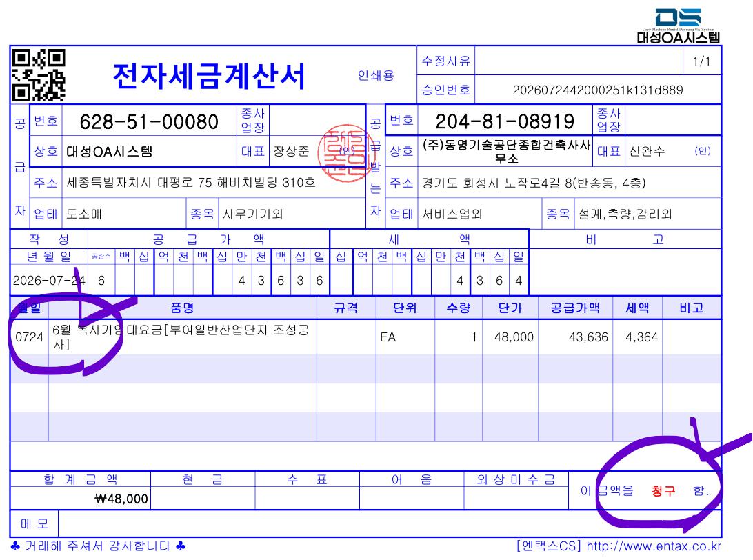Select the unit value EA
This screenshot has height=560, width=753.
point(388,337)
